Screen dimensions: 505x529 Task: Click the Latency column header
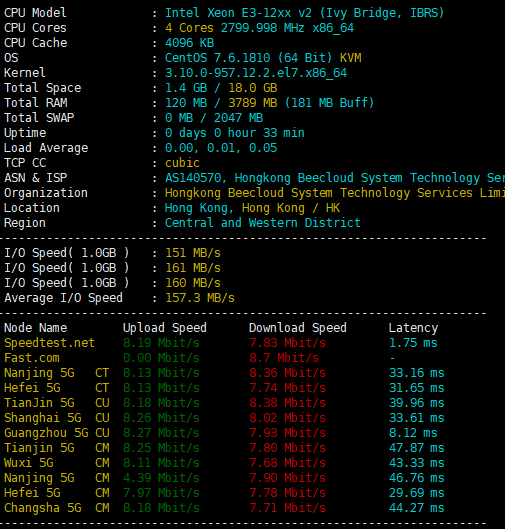click(x=413, y=328)
